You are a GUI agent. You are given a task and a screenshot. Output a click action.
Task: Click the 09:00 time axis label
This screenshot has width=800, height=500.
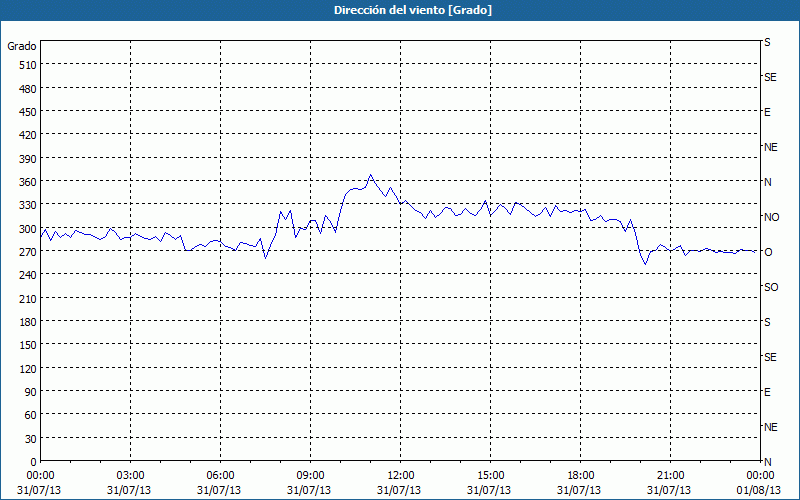pyautogui.click(x=310, y=476)
